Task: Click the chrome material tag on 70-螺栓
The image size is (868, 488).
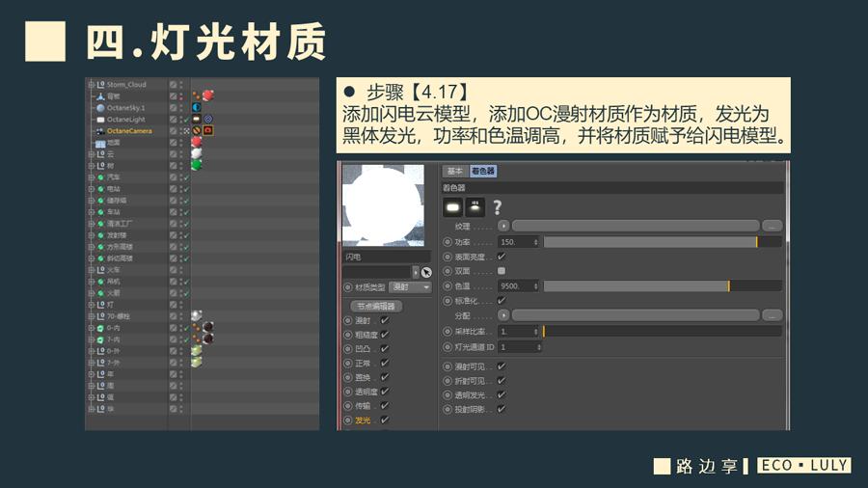Action: (197, 316)
